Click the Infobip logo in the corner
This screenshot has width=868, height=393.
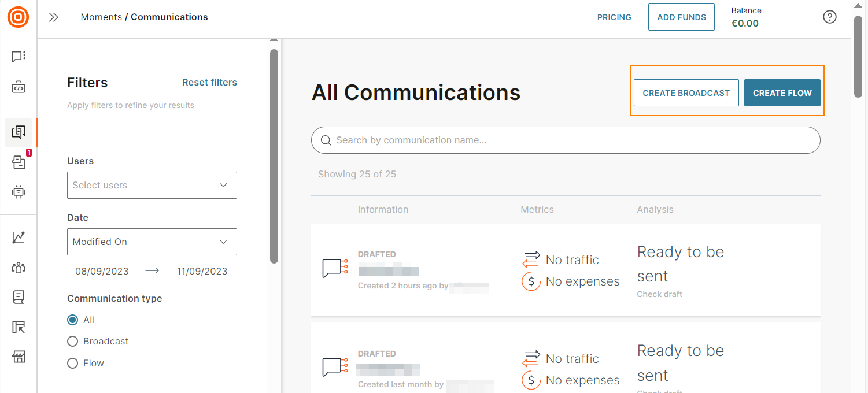click(x=18, y=17)
